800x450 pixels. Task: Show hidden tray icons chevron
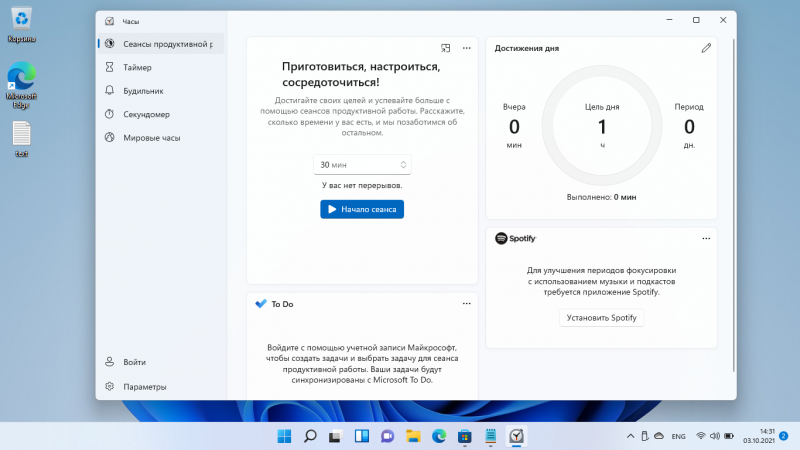(x=630, y=436)
